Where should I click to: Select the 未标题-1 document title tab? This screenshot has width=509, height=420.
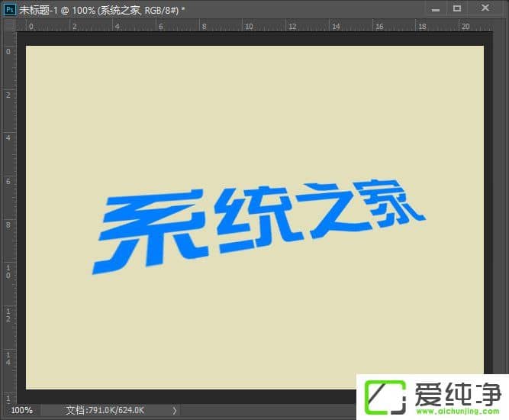click(x=99, y=8)
